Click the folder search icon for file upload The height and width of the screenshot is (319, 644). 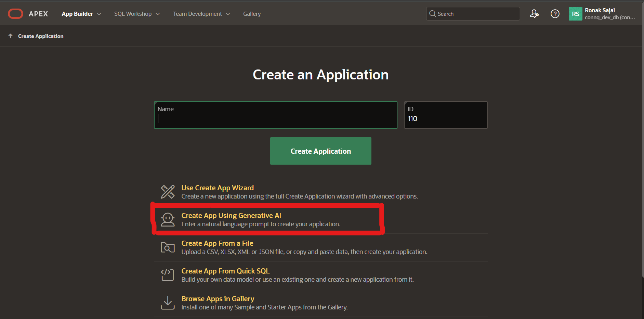click(x=168, y=247)
